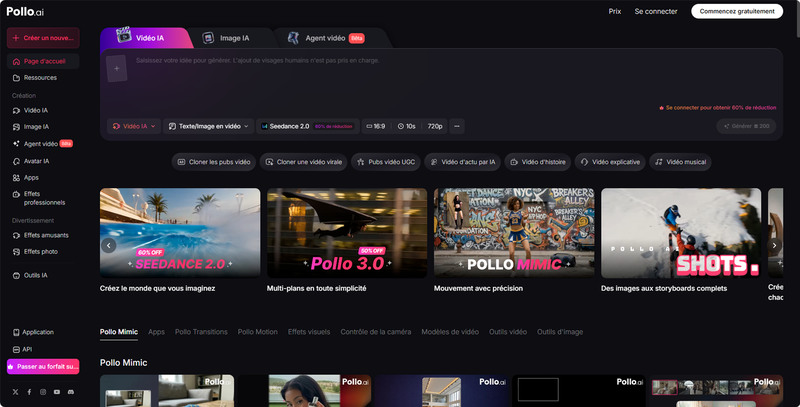Click the Pollo.ai logo
This screenshot has width=800, height=407.
coord(23,12)
